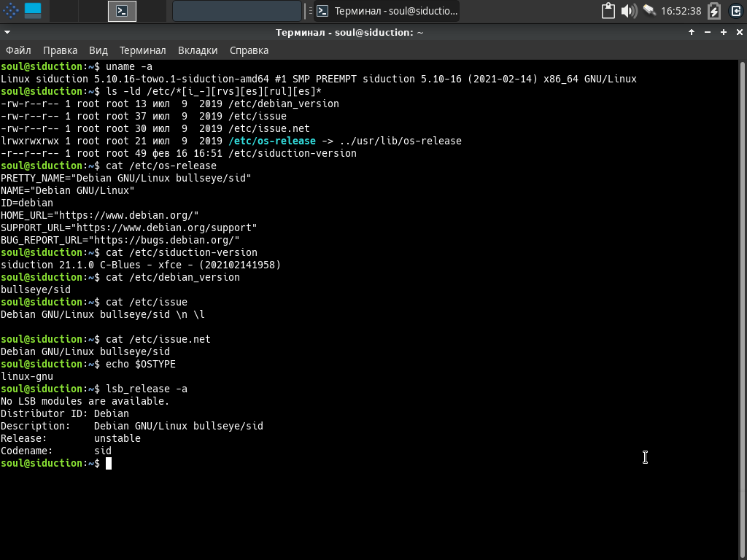Image resolution: width=747 pixels, height=560 pixels.
Task: Open the window menu arrow in title bar
Action: [x=7, y=32]
